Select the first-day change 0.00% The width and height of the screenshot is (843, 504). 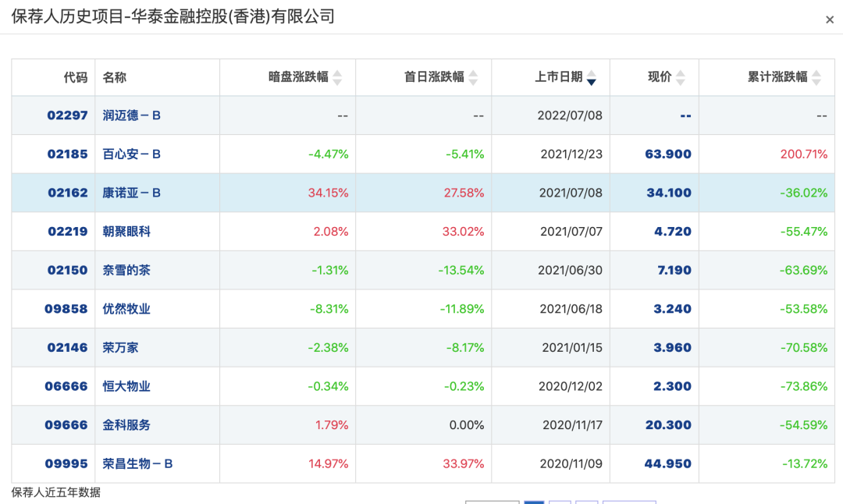tap(467, 425)
